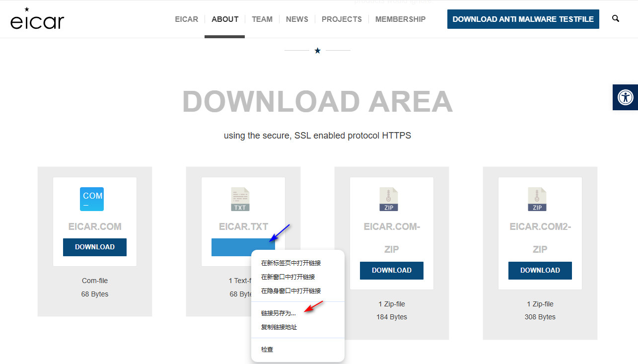Open the ABOUT navigation item

(x=225, y=19)
